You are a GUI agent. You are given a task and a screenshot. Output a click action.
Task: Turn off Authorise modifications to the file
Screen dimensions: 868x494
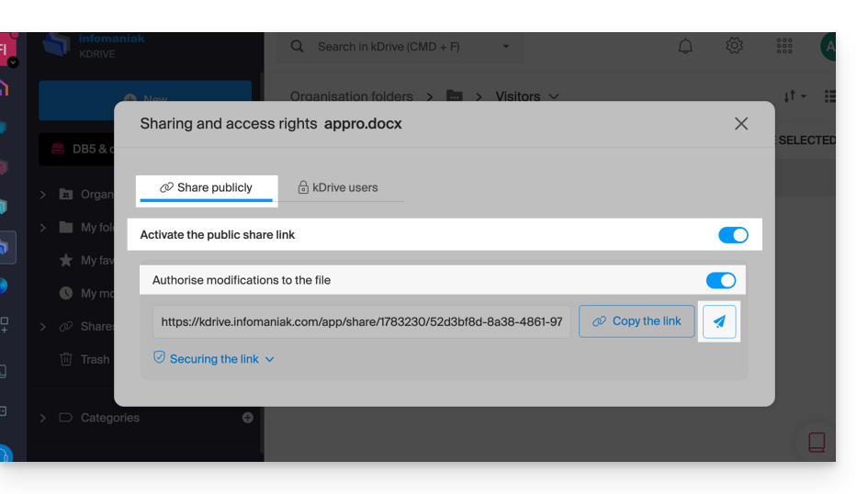click(721, 280)
